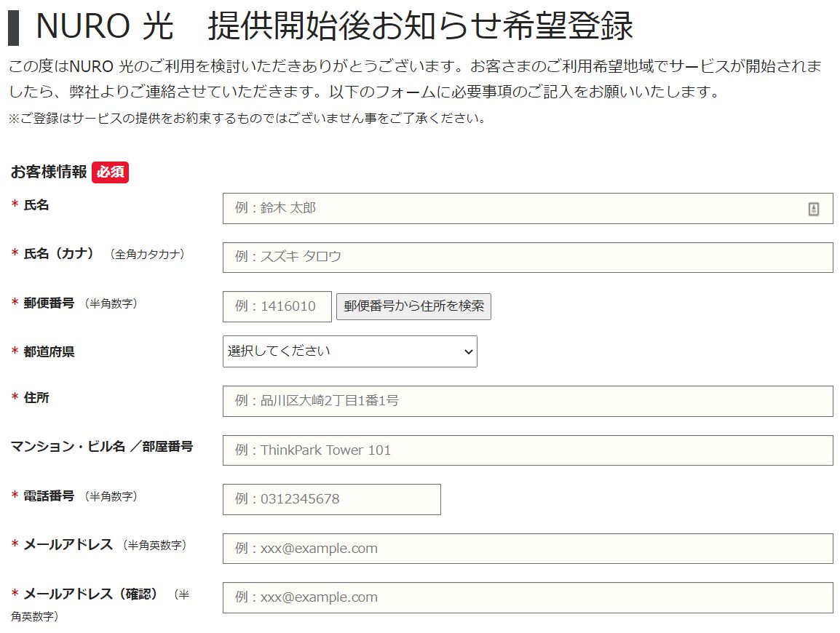Click the マンション・ビル名 input field
Screen dimensions: 840x633
[528, 450]
